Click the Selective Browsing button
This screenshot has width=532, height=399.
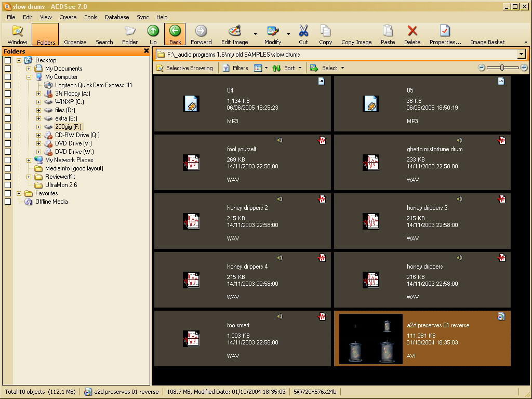coord(184,68)
